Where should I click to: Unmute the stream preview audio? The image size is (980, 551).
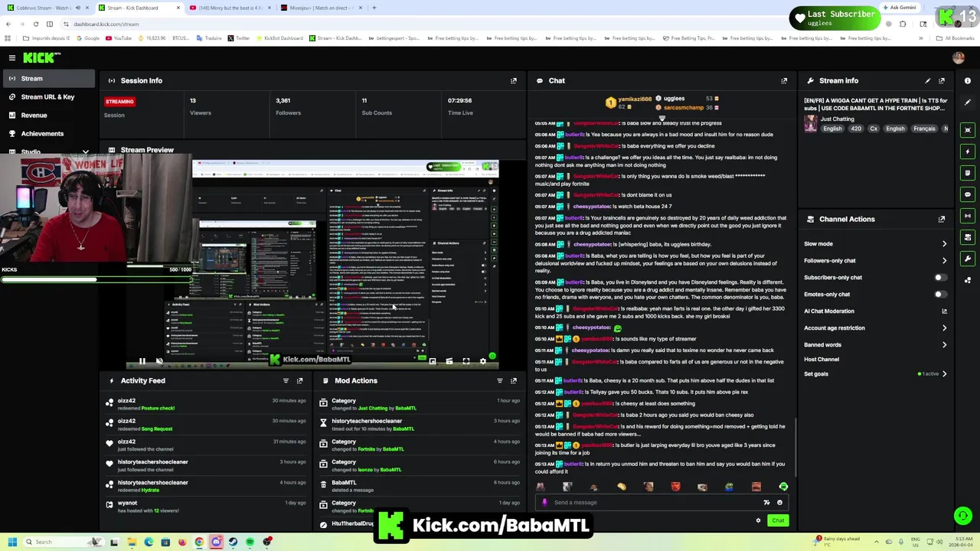[x=159, y=361]
